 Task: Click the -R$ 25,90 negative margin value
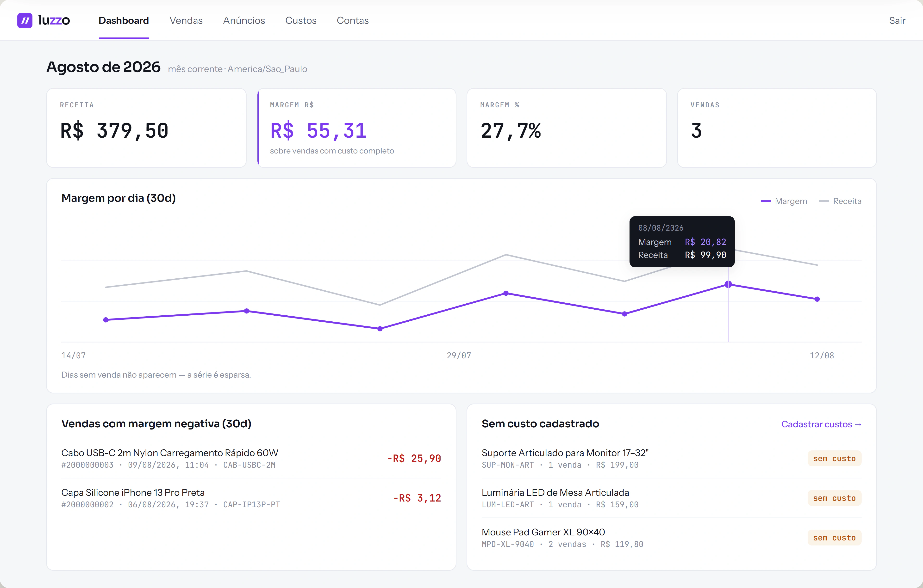[414, 458]
